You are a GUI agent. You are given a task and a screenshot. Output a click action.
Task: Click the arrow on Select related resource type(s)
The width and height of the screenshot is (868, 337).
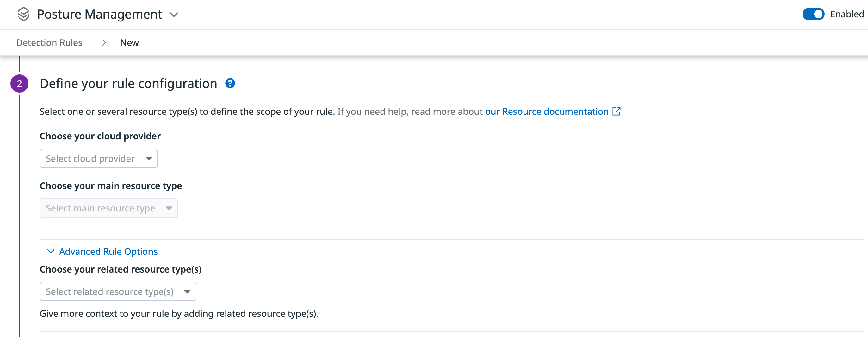click(187, 291)
